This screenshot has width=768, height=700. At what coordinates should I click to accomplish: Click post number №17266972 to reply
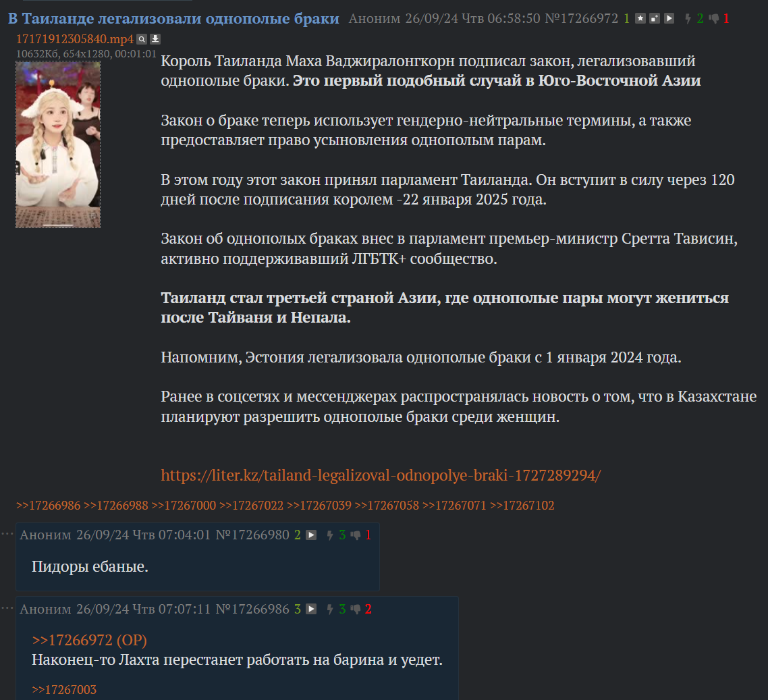coord(581,19)
